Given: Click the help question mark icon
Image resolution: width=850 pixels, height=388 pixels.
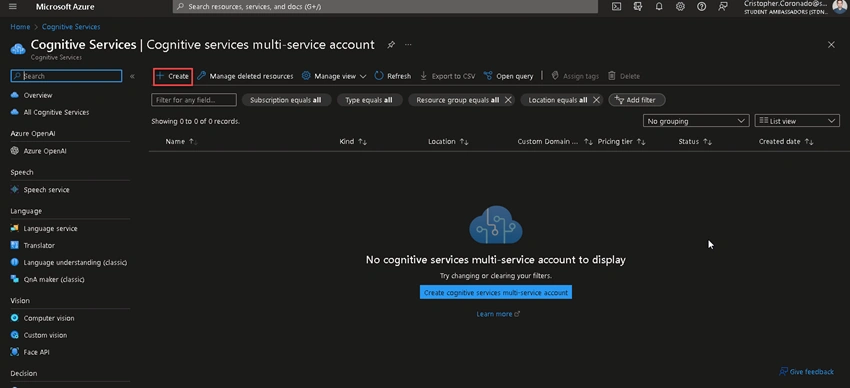Looking at the screenshot, I should (701, 7).
